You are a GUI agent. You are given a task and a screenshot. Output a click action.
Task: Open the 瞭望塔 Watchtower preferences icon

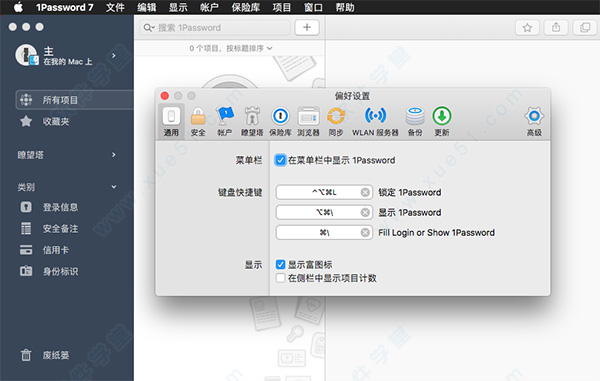(x=252, y=116)
